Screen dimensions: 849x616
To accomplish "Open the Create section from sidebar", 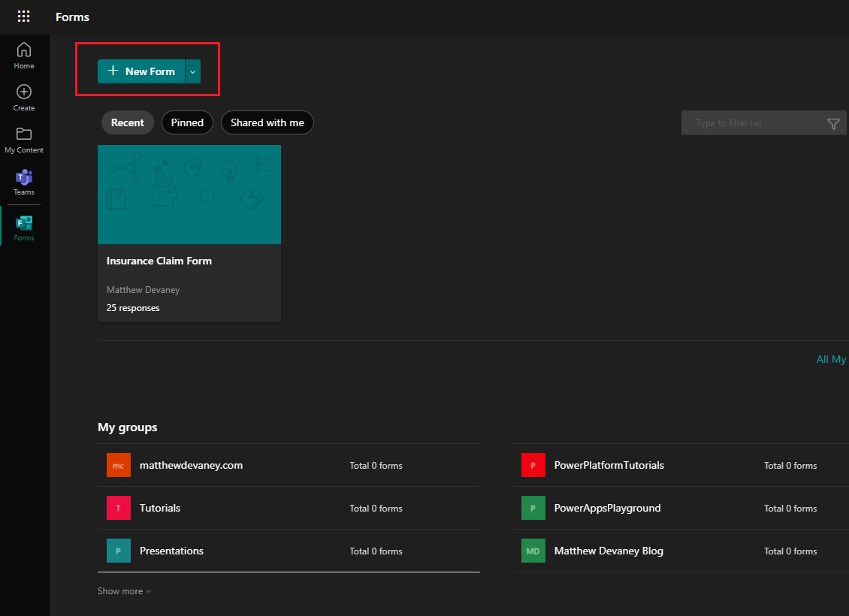I will 23,95.
